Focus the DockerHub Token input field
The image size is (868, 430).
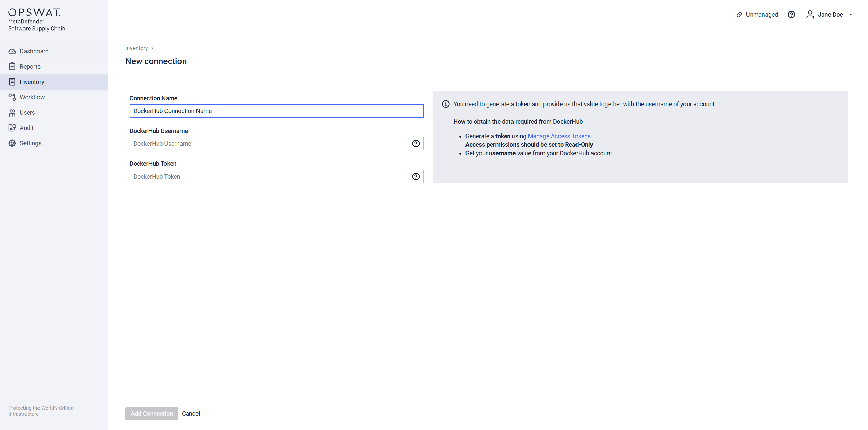pyautogui.click(x=277, y=177)
